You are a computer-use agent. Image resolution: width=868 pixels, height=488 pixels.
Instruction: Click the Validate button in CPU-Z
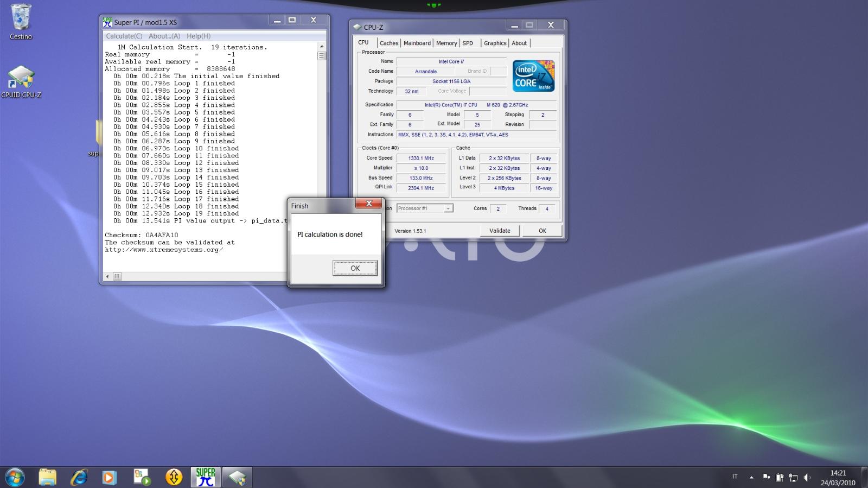(x=500, y=231)
